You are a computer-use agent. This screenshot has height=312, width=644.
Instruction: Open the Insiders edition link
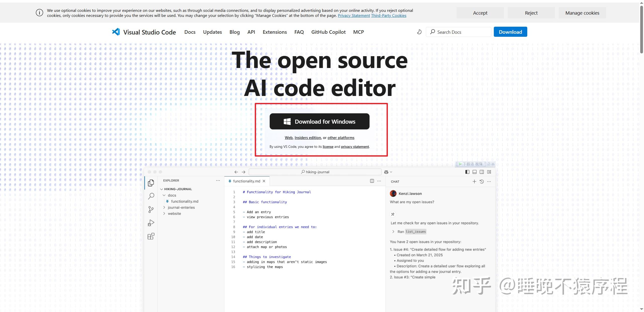click(x=308, y=138)
